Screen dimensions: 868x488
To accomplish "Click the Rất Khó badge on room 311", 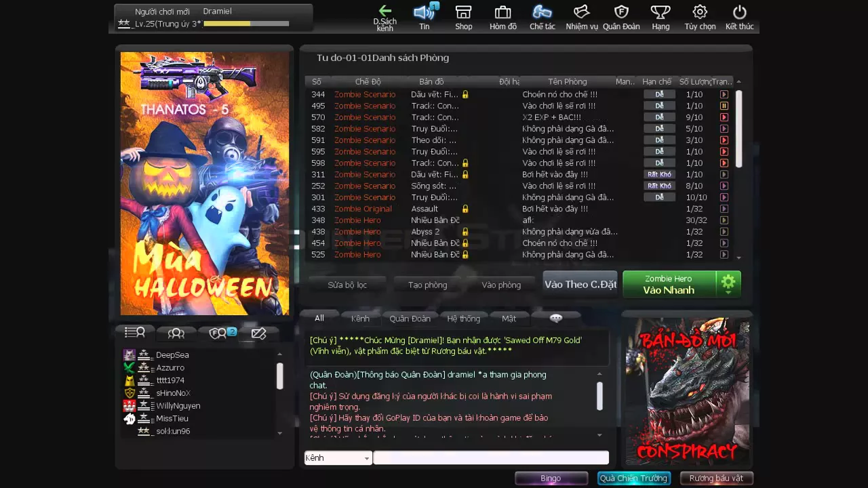I will [659, 174].
